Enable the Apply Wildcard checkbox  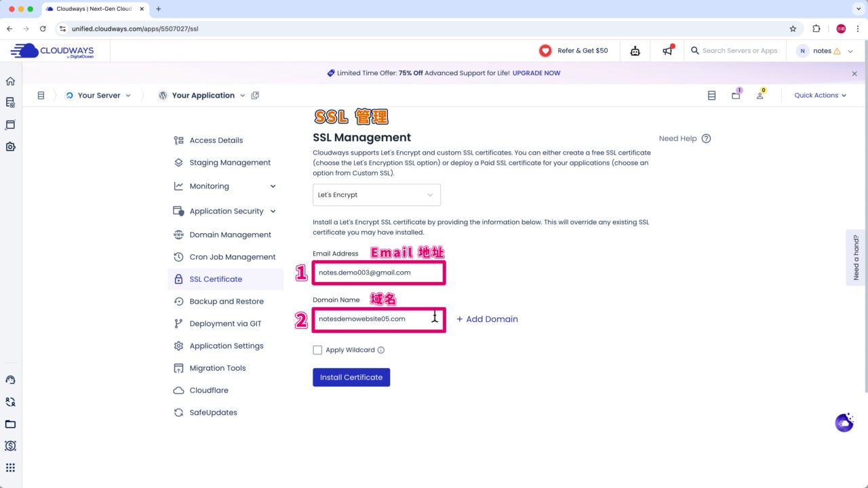coord(317,350)
